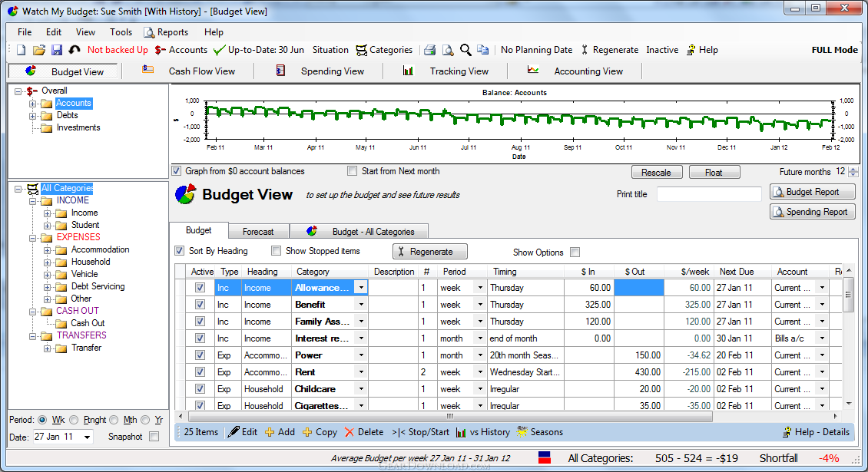The image size is (868, 472).
Task: Switch to Accounting View
Action: (x=575, y=71)
